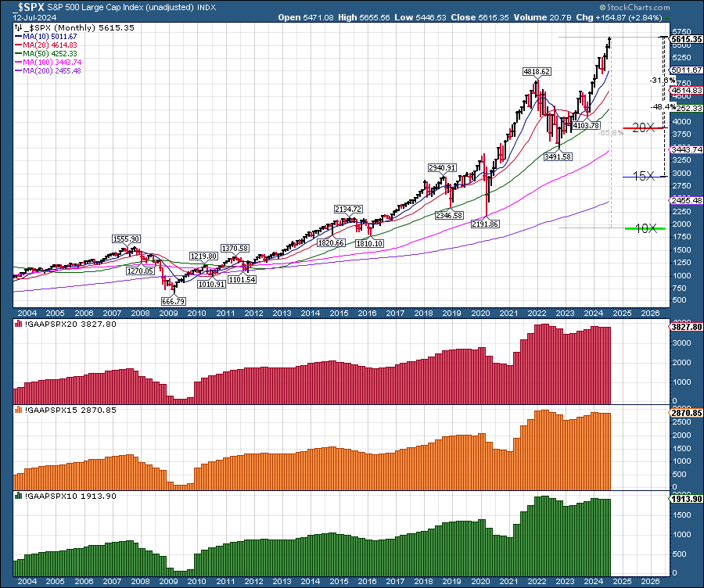Click the StockCharts.com copyright link
Image resolution: width=704 pixels, height=588 pixels.
coord(634,7)
